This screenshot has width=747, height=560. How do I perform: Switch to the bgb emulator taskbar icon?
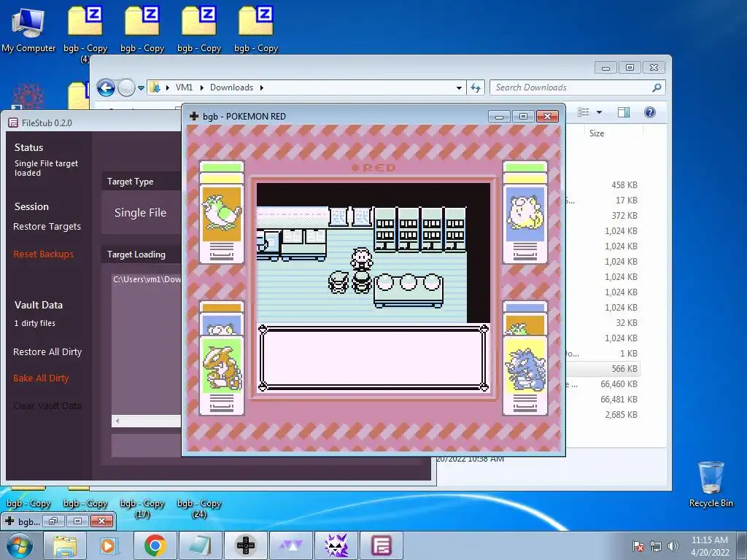click(x=246, y=545)
